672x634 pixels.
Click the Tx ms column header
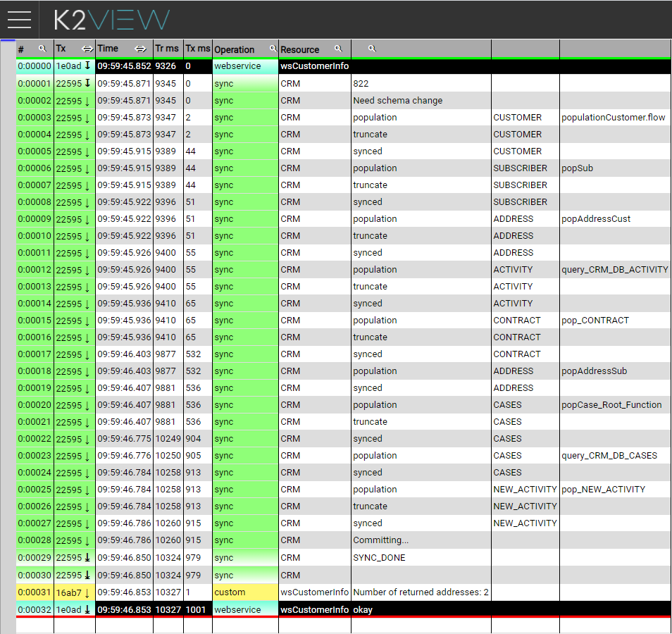coord(197,49)
